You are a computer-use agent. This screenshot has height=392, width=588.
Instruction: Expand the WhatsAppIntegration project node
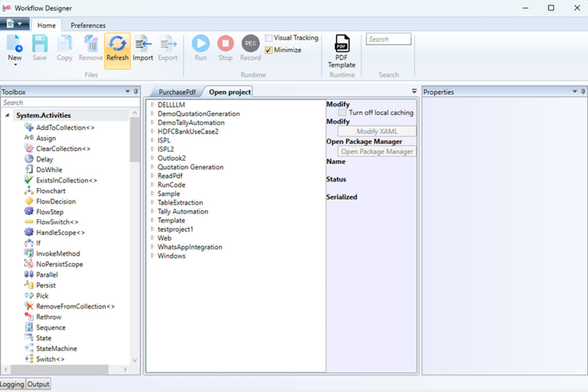pyautogui.click(x=153, y=247)
